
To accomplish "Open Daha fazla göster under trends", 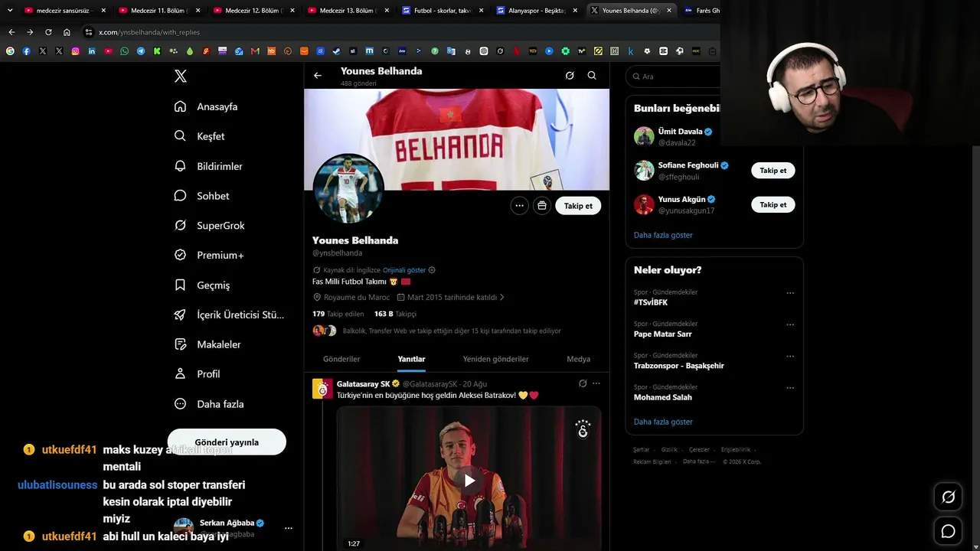I will 663,422.
